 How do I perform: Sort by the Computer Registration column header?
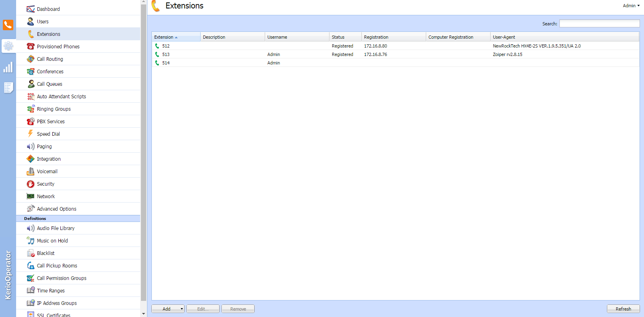458,37
